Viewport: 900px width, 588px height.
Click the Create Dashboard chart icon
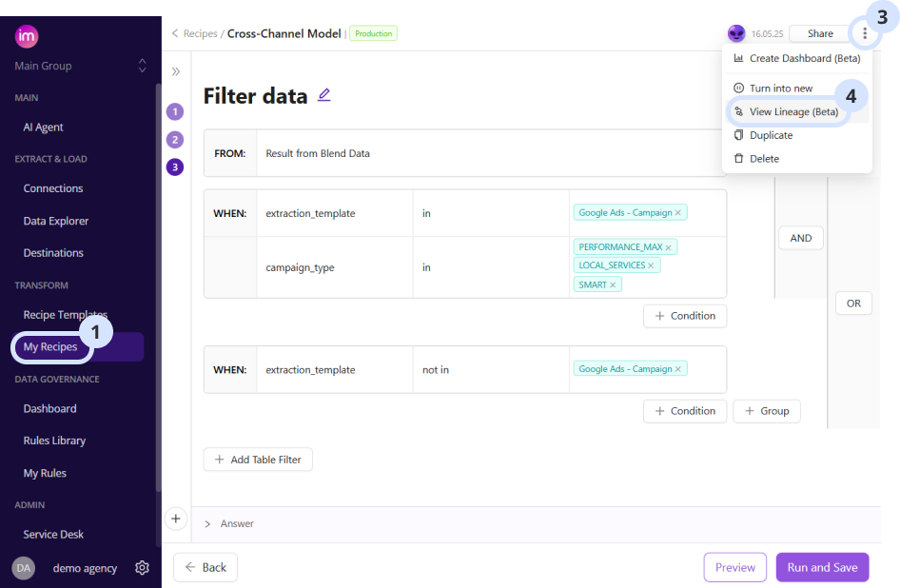[x=738, y=58]
